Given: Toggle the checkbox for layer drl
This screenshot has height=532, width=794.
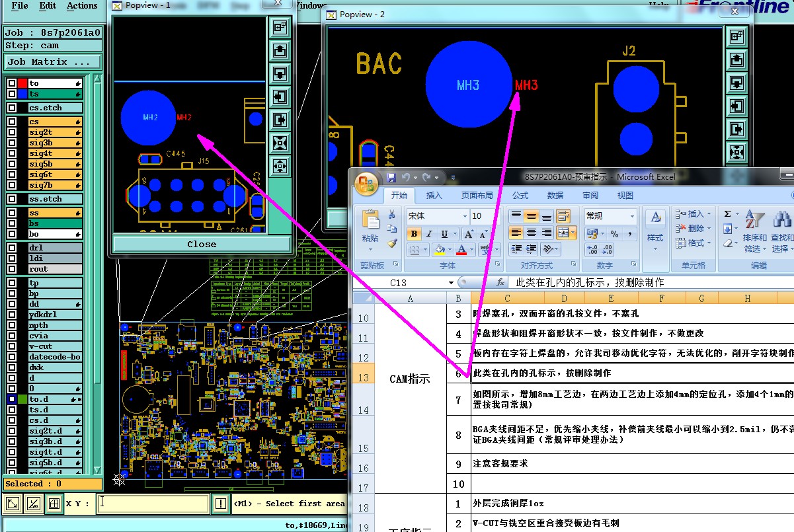Looking at the screenshot, I should tap(11, 248).
